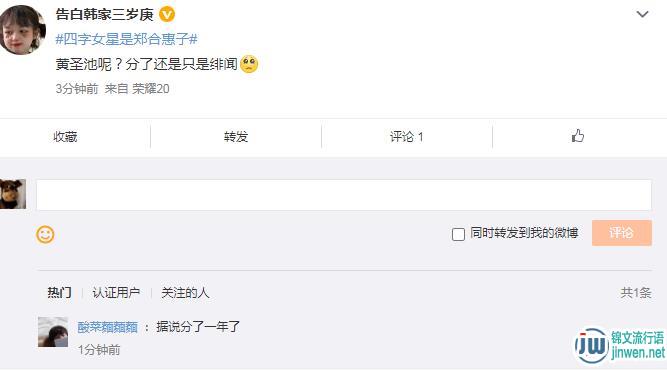This screenshot has width=667, height=370.
Task: Click the sad emoji in post text
Action: (x=249, y=64)
